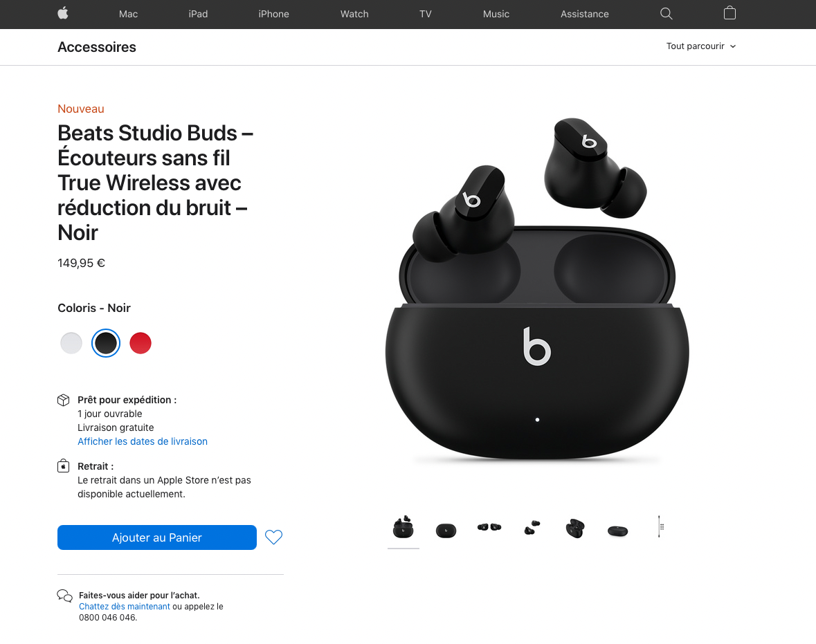The height and width of the screenshot is (644, 816).
Task: Select the white color swatch
Action: (x=71, y=343)
